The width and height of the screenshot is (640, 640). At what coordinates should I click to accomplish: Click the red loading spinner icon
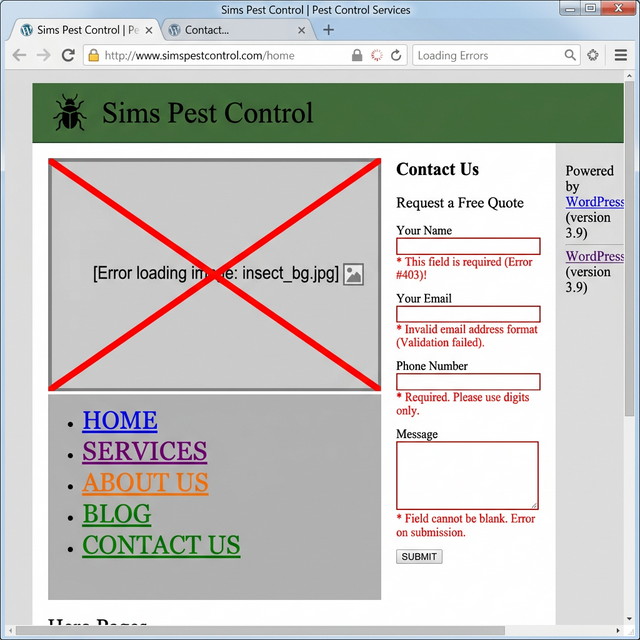[377, 55]
